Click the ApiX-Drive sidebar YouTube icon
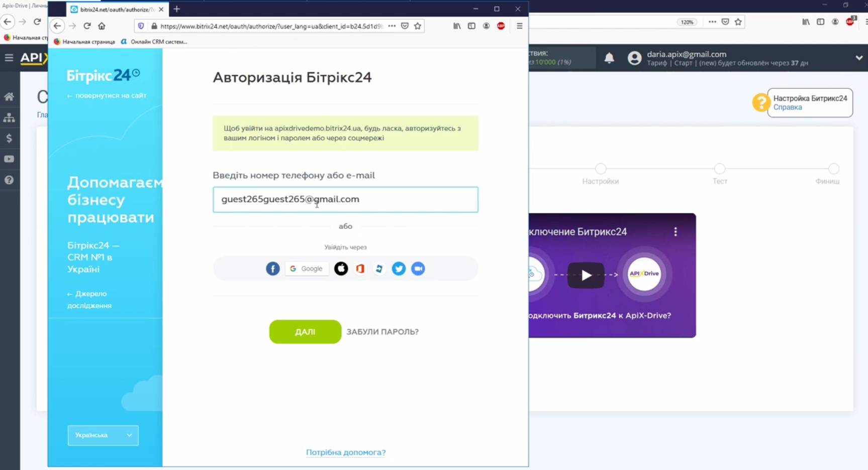The height and width of the screenshot is (470, 868). (x=9, y=159)
